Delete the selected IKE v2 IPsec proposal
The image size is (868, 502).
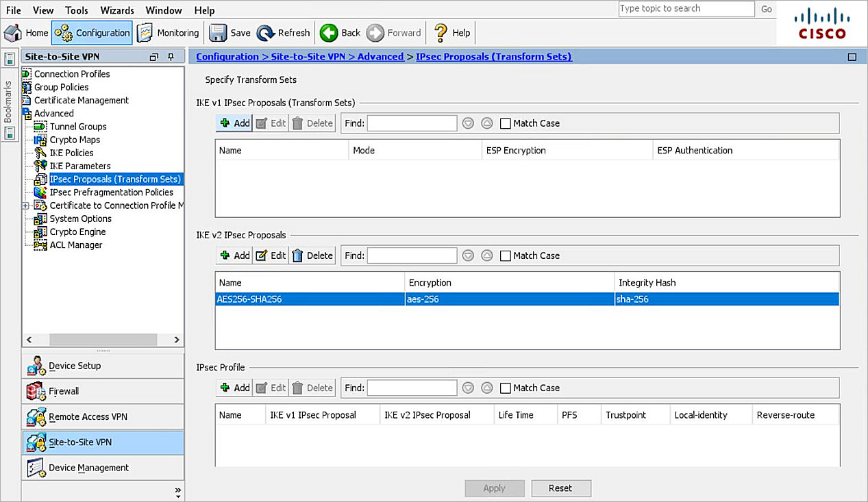tap(312, 255)
